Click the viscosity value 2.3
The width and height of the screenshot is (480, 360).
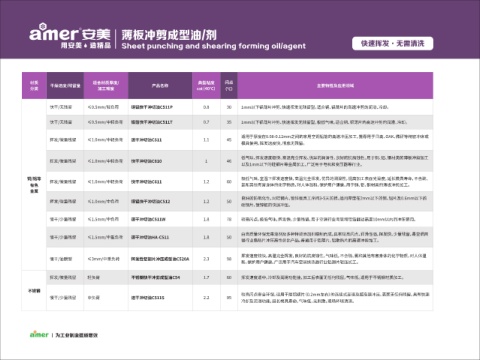coord(206,259)
